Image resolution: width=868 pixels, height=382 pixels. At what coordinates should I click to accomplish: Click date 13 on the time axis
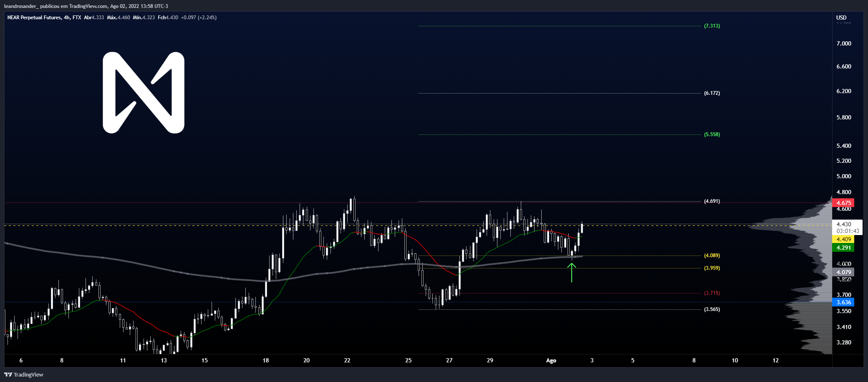coord(164,360)
